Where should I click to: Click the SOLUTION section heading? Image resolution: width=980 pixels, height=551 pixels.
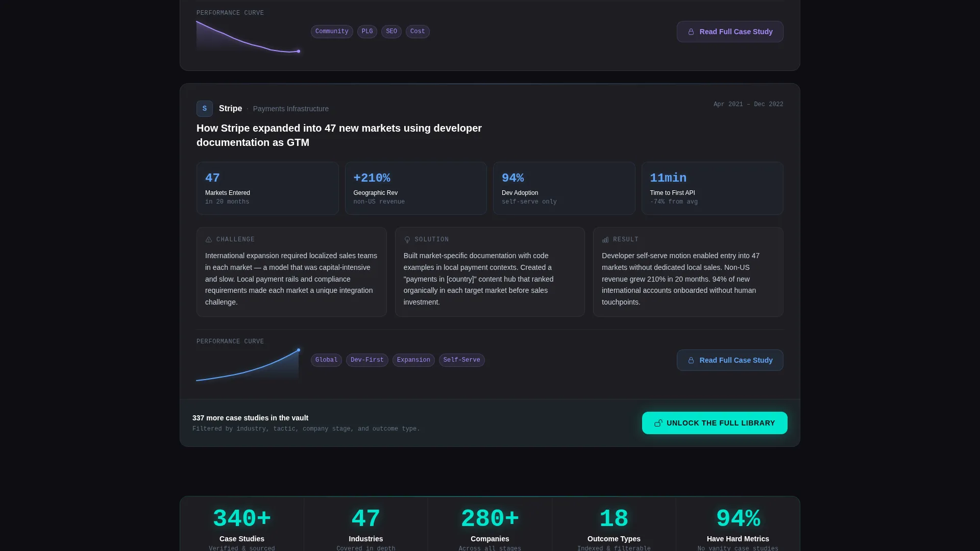432,240
